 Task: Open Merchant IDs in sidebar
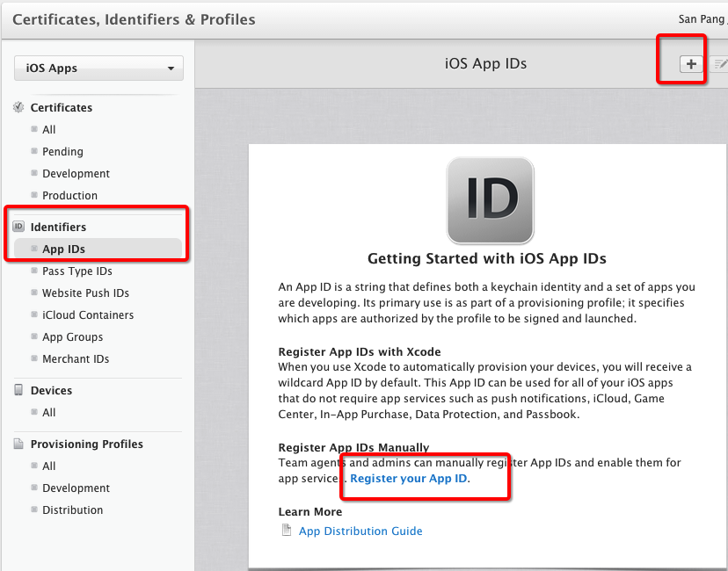pos(76,359)
